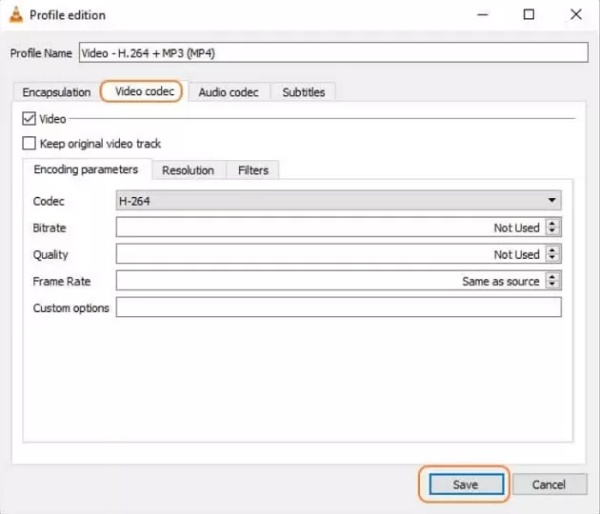Click inside the Bitrate value field

pos(328,228)
